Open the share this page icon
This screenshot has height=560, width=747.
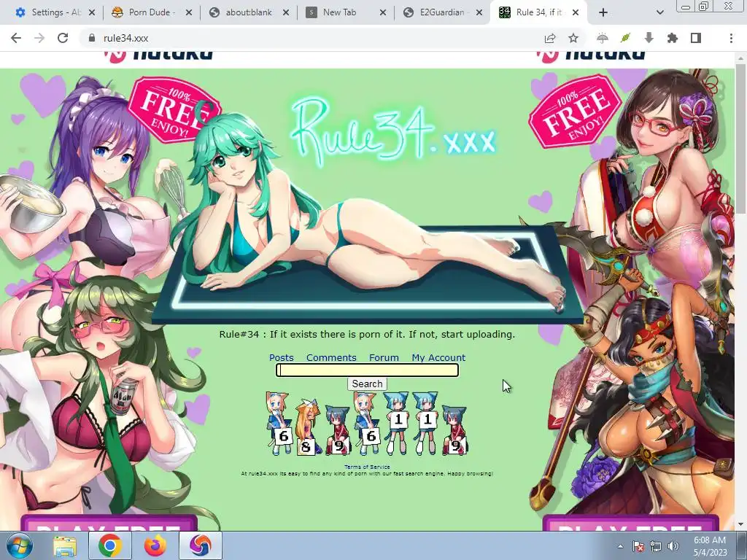click(550, 38)
